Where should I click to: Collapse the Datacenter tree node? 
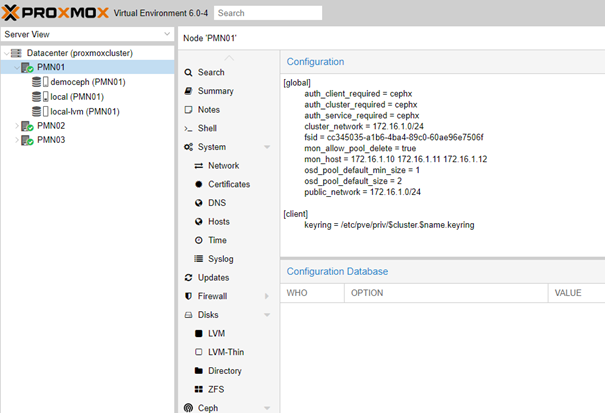[x=6, y=53]
